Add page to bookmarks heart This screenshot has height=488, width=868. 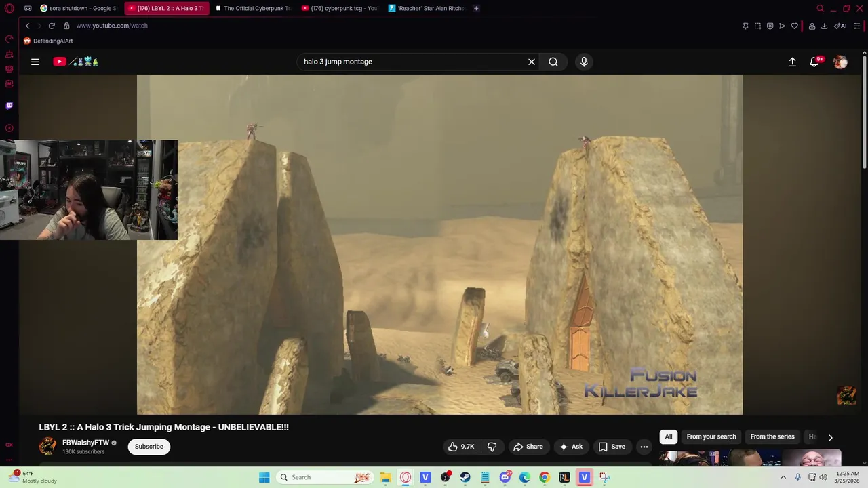tap(794, 26)
